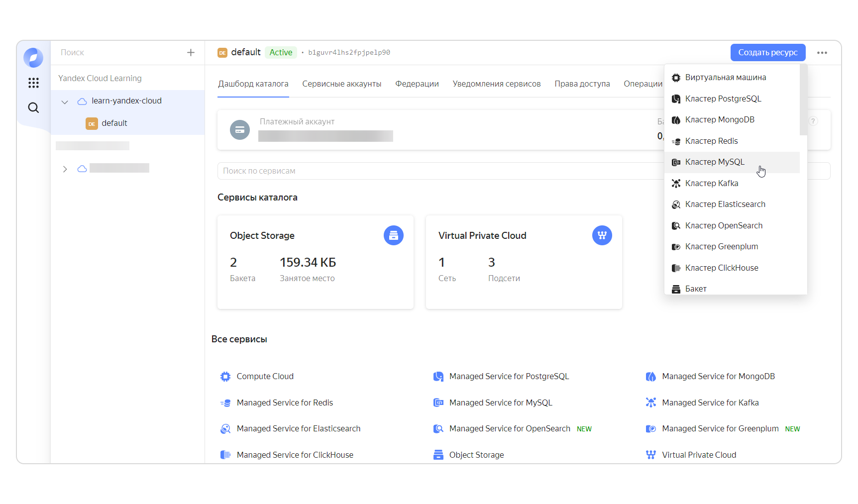Click the Virtual Private Cloud round icon
Screen dimensions: 858x504
(602, 235)
